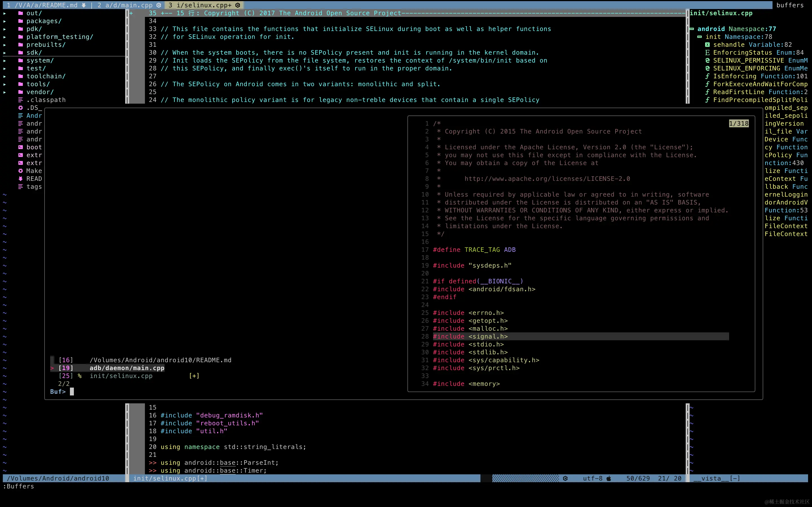812x507 pixels.
Task: Collapse the init Namespace node in vista
Action: [x=699, y=37]
